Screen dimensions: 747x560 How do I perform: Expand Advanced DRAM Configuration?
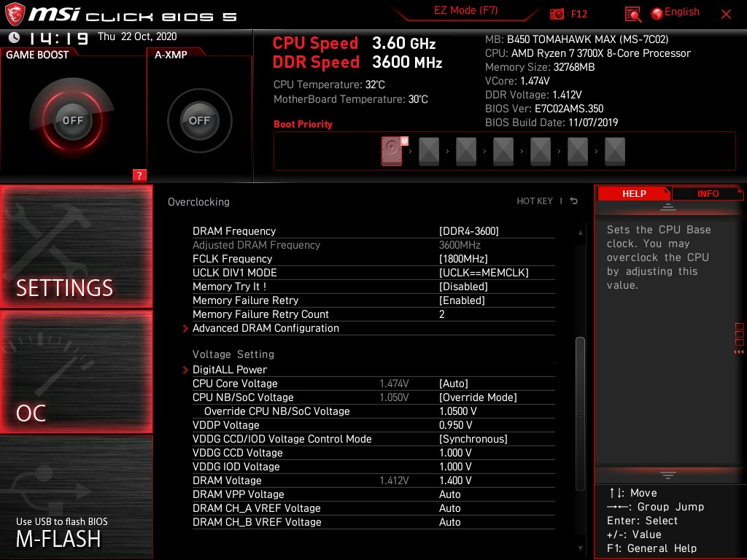pyautogui.click(x=266, y=328)
